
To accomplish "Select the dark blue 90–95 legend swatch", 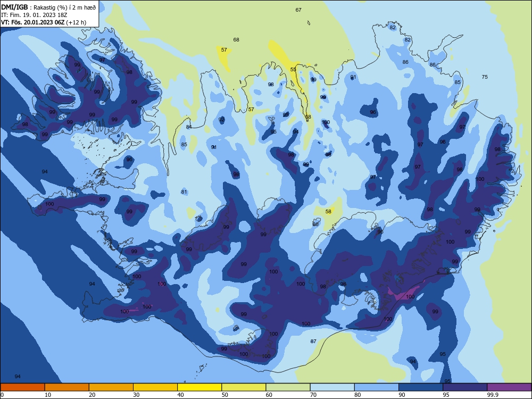I will 421,387.
